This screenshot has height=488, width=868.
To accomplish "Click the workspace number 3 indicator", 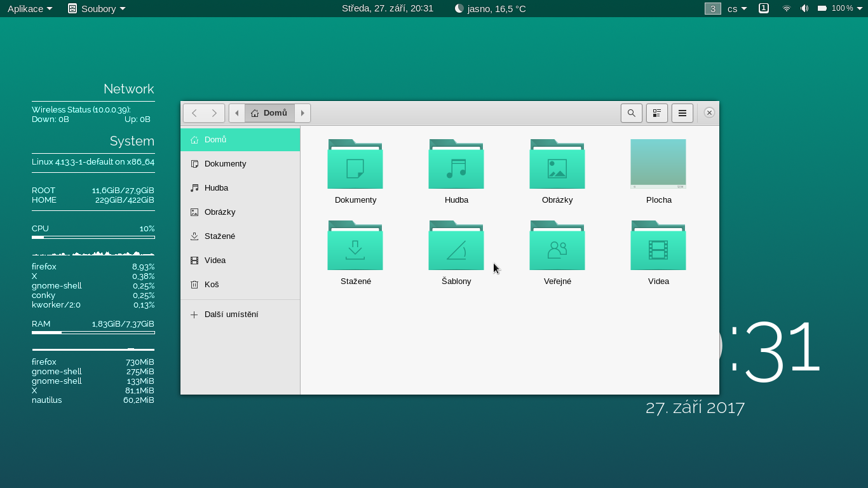I will (x=713, y=8).
